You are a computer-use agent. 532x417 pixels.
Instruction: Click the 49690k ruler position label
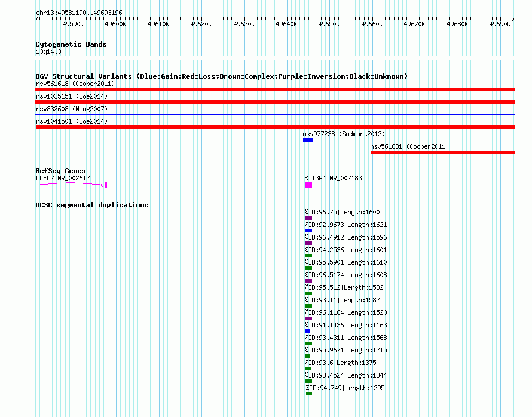tap(500, 24)
